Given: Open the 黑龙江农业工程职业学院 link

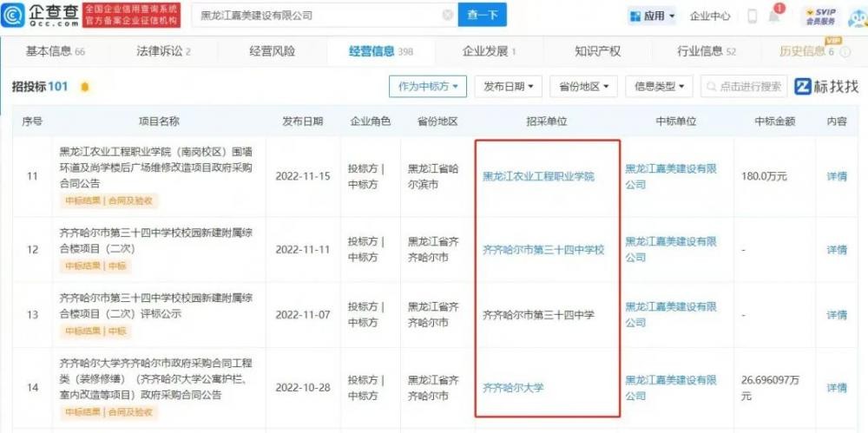Looking at the screenshot, I should [x=538, y=176].
